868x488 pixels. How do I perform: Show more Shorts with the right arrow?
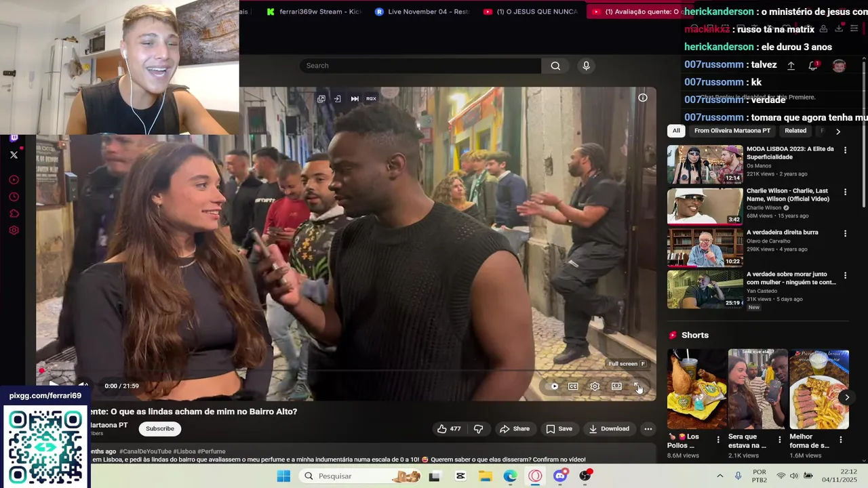846,397
